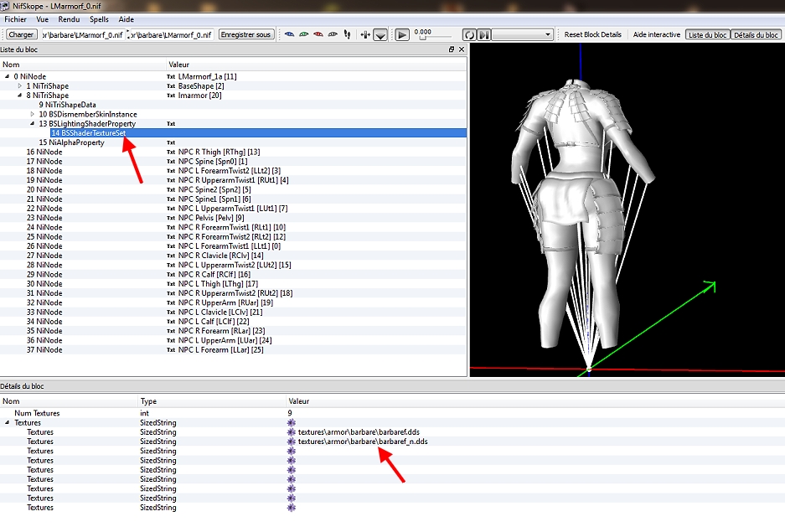
Task: Expand the 1 NiTriShape node
Action: (19, 86)
